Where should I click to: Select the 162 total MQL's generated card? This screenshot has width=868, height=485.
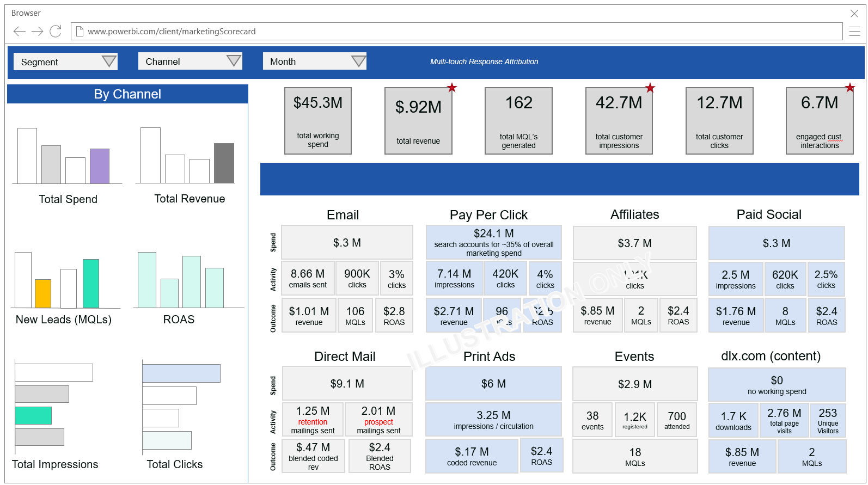518,121
